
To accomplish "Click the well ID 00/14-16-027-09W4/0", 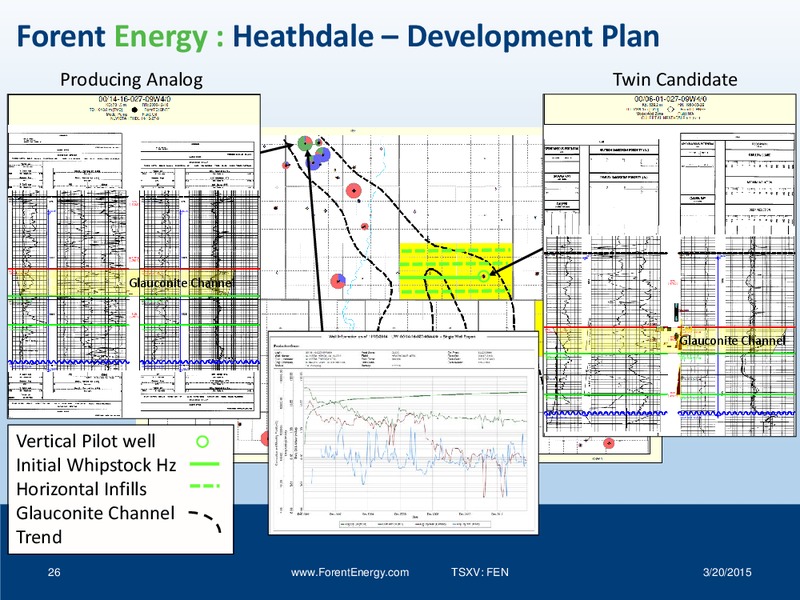I will [135, 99].
